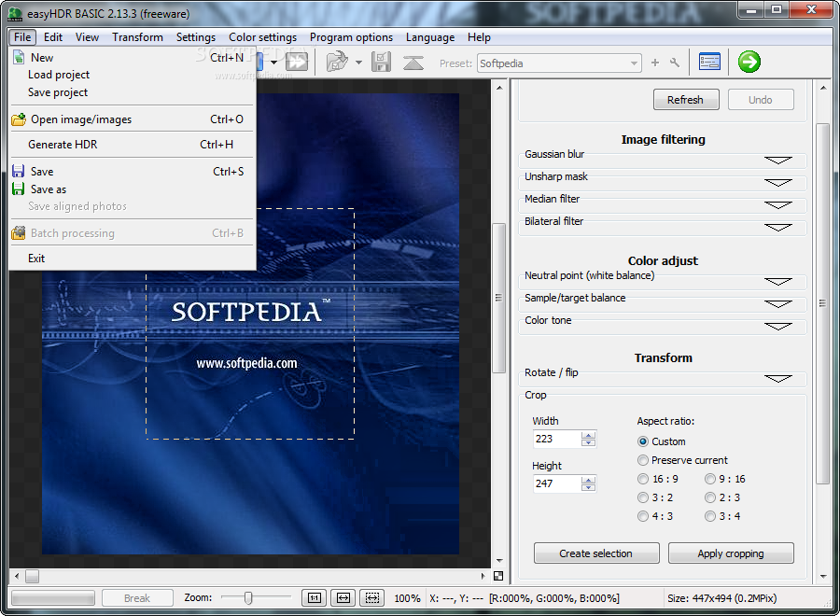Screen dimensions: 840x616
Task: Expand the Median filter section
Action: point(777,205)
